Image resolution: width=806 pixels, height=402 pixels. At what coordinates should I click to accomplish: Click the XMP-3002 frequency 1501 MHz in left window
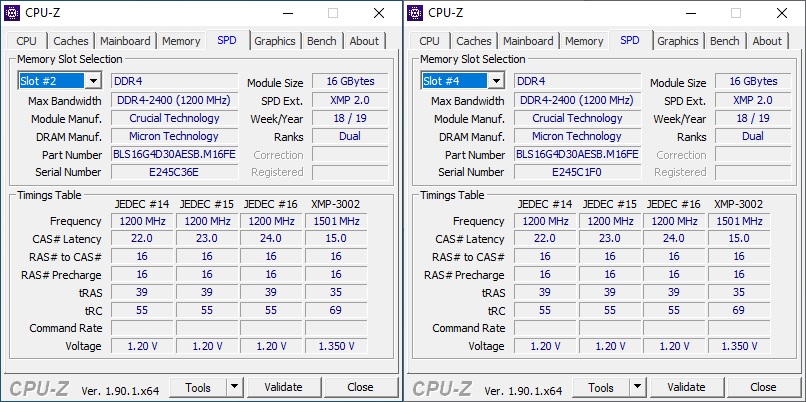(336, 221)
